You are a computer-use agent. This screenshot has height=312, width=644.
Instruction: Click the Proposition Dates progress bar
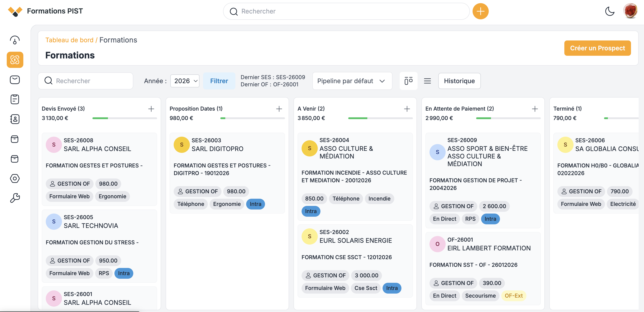point(252,118)
